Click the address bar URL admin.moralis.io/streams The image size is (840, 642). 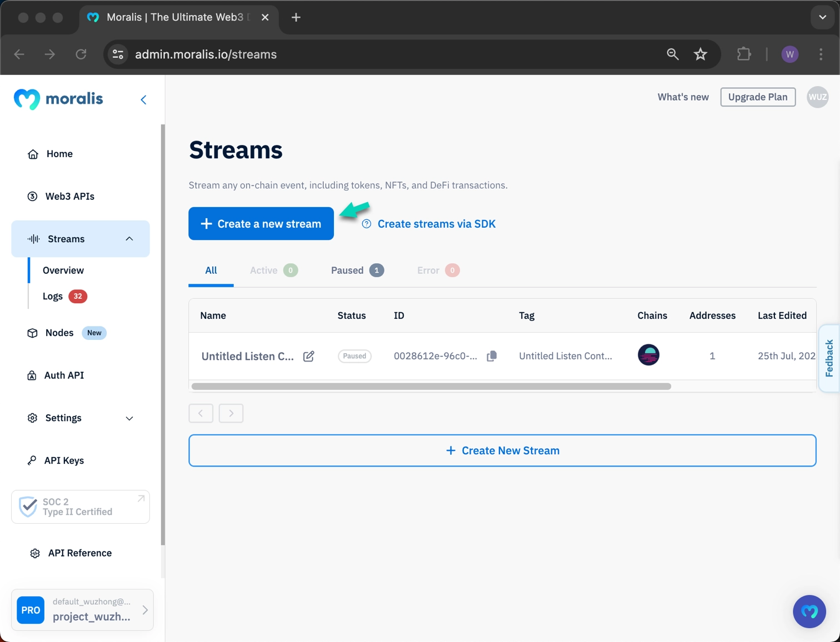pyautogui.click(x=206, y=54)
